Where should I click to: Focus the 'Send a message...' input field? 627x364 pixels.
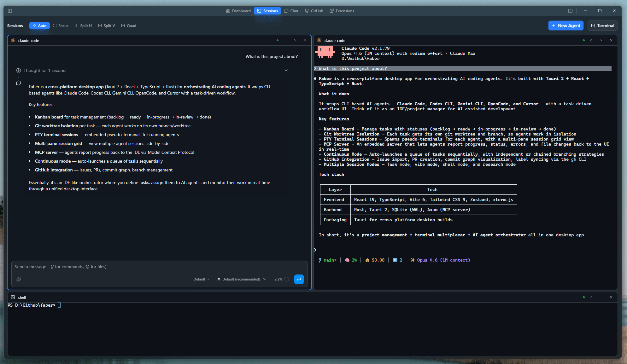159,267
